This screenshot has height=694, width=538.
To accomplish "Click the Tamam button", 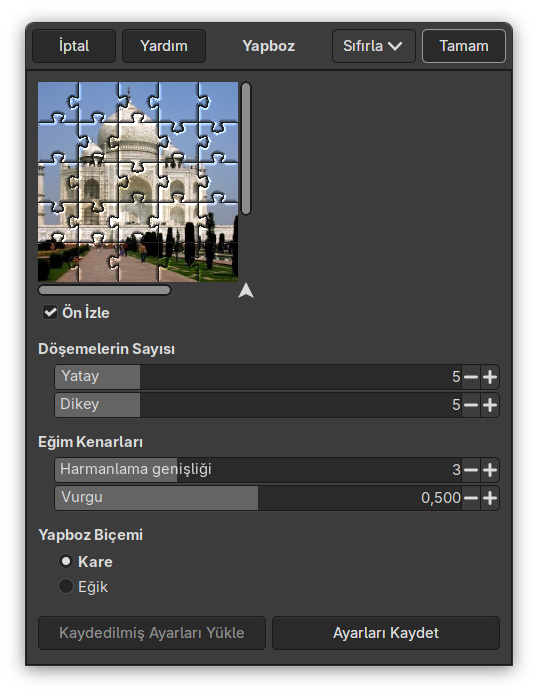I will [464, 46].
